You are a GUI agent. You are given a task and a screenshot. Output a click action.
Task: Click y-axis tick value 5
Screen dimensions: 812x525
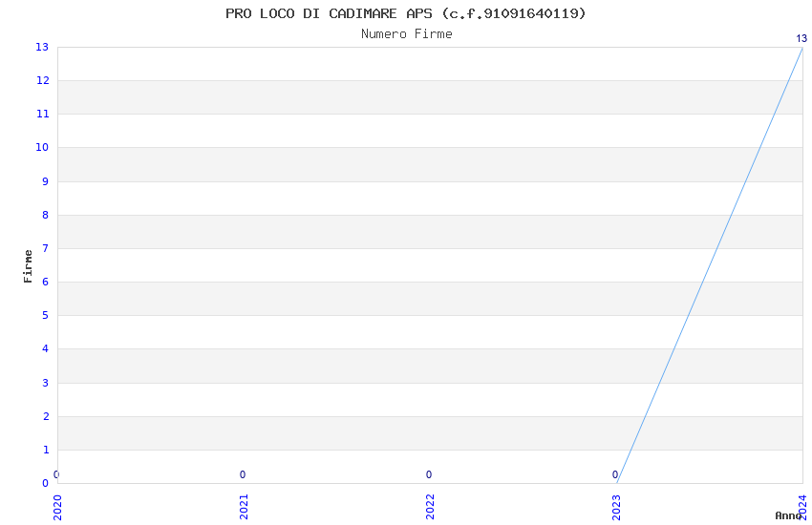pyautogui.click(x=46, y=315)
